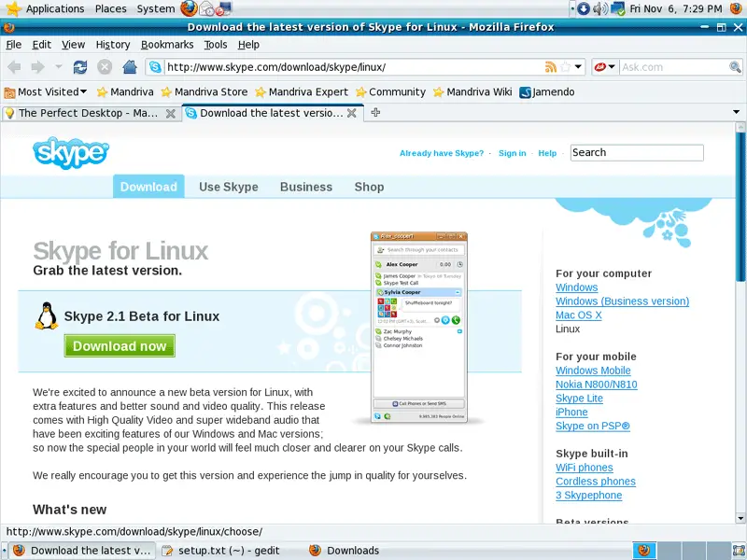The width and height of the screenshot is (747, 560).
Task: Click the address bar URL field
Action: 354,67
